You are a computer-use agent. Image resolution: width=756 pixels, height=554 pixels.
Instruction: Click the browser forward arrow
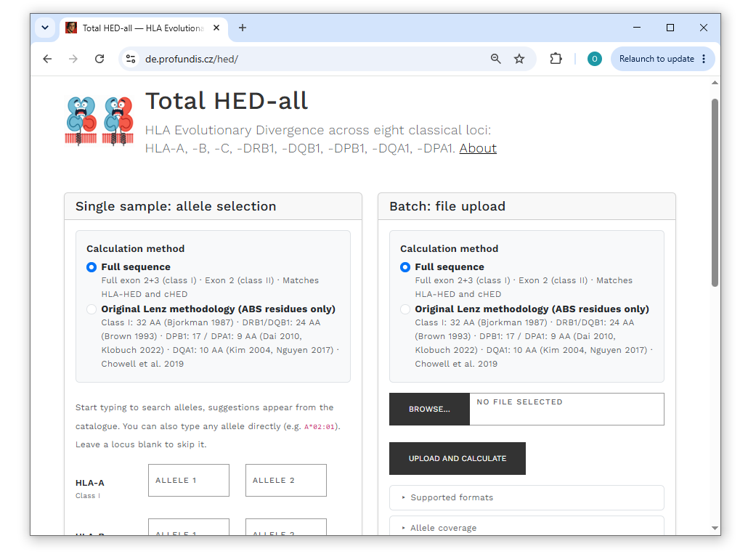click(73, 59)
